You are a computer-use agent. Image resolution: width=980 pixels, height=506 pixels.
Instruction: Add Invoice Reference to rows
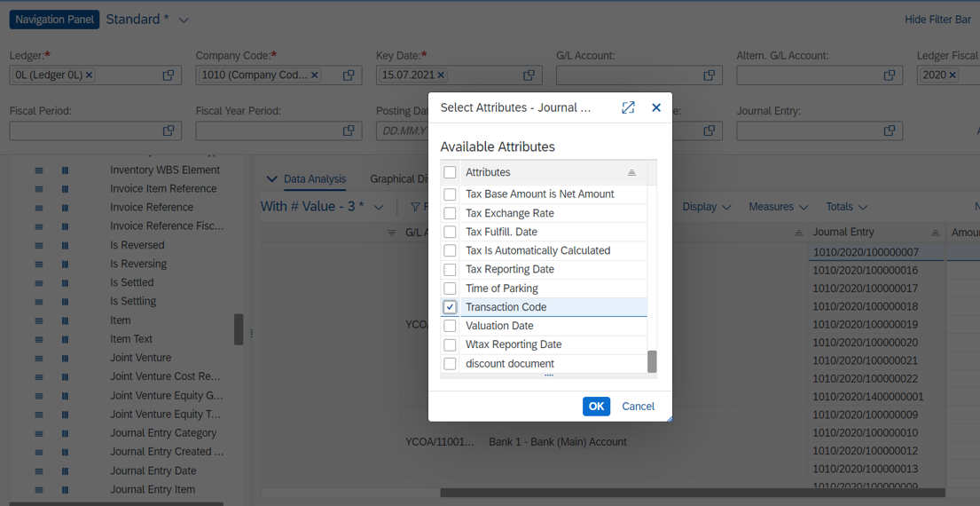coord(39,207)
